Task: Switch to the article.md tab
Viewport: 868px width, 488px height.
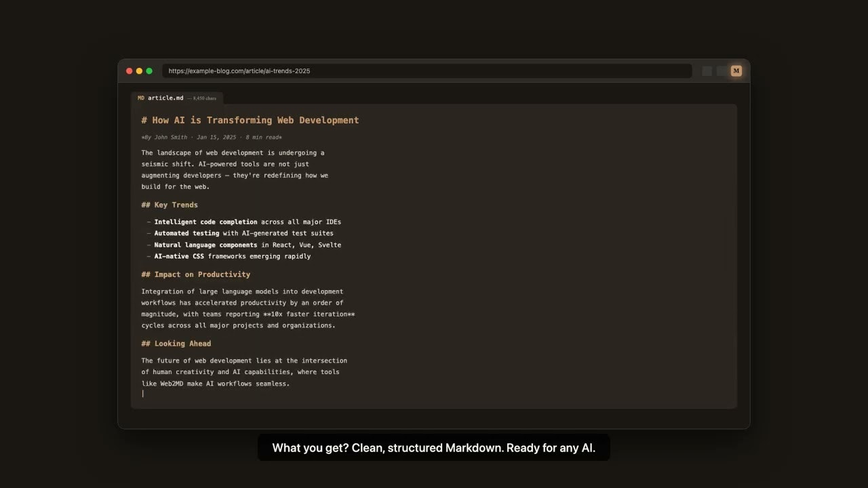Action: pyautogui.click(x=166, y=98)
